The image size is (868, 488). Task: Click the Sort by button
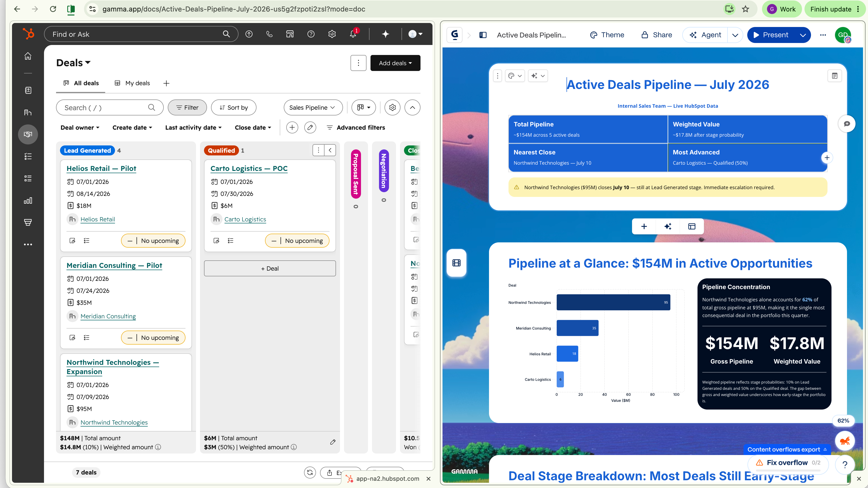(233, 107)
